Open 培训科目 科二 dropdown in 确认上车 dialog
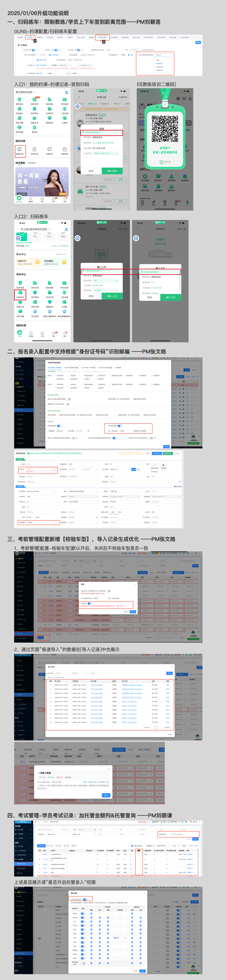The width and height of the screenshot is (226, 980). point(106,280)
